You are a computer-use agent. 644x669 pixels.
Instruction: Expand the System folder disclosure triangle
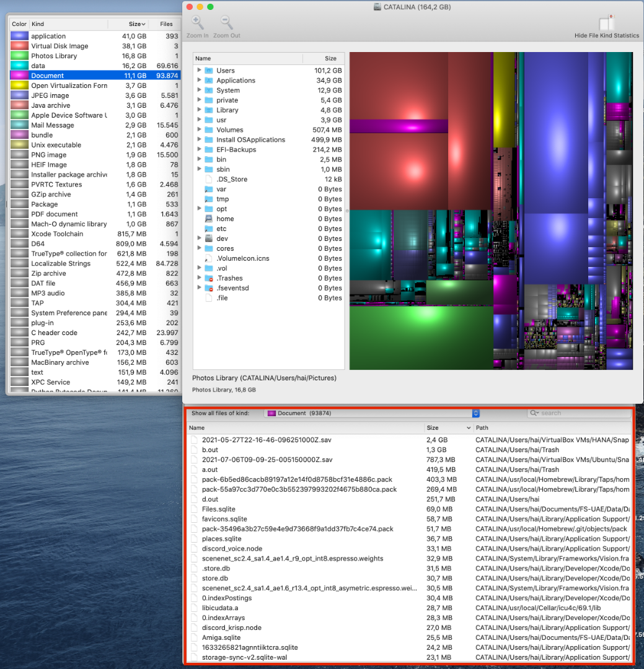click(199, 90)
